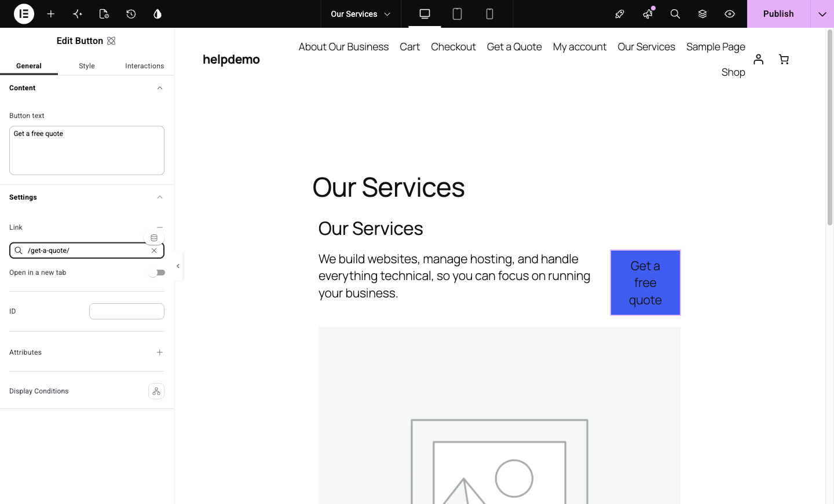
Task: Switch to the General tab
Action: [x=29, y=66]
